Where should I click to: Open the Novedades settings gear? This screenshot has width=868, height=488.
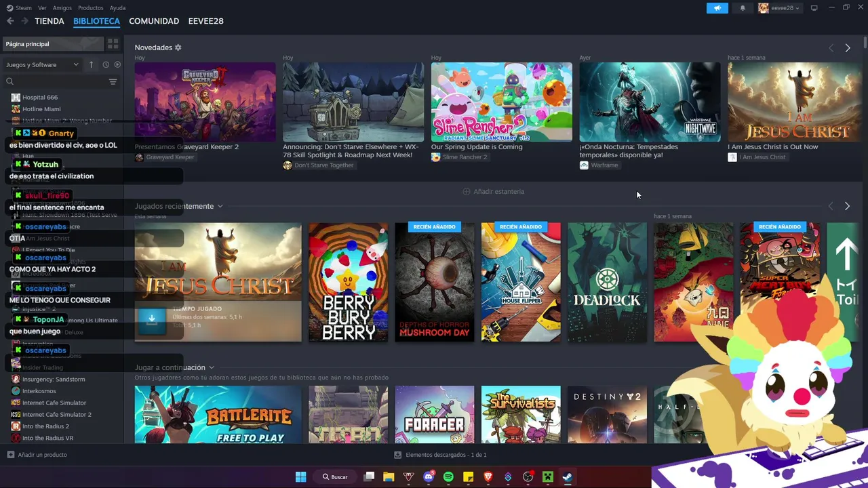pos(178,47)
